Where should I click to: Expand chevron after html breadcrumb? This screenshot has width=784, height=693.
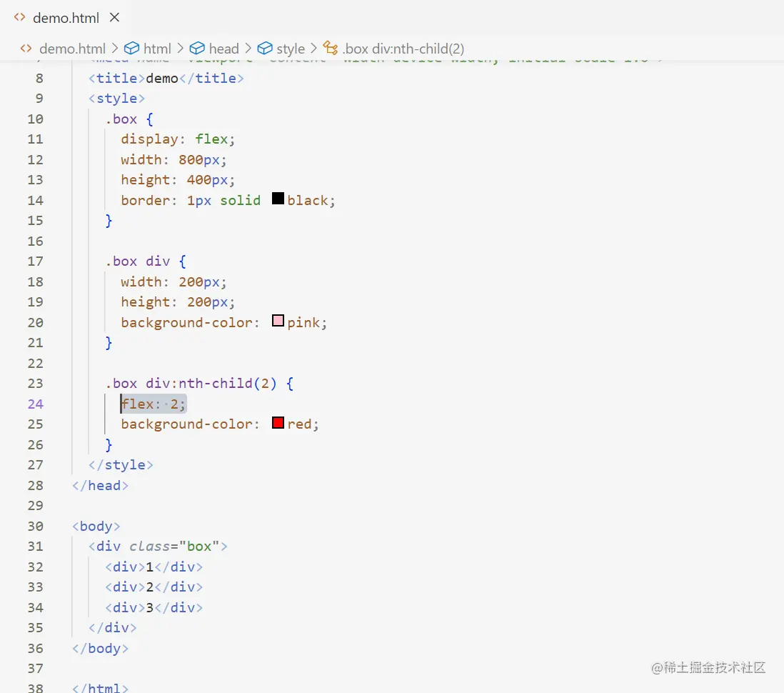point(181,48)
